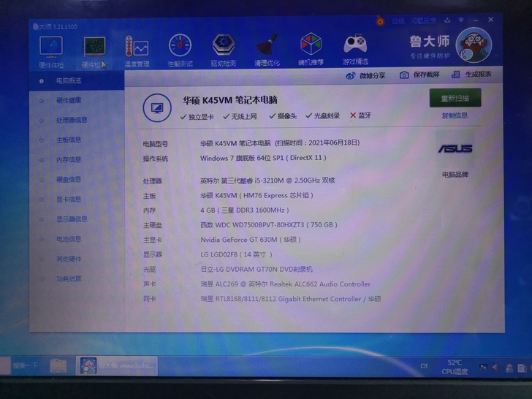Open the 问题反馈 feedback link
532x399 pixels.
422,20
